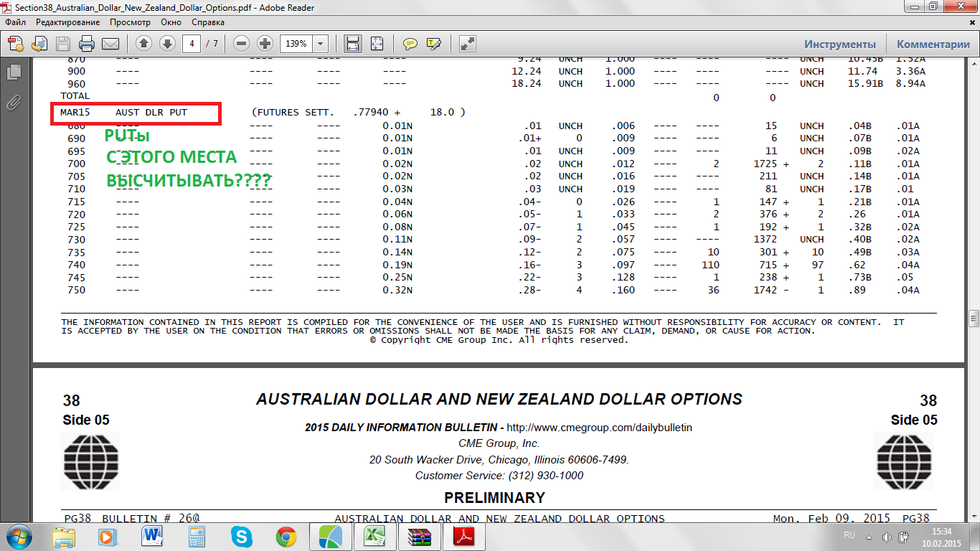Viewport: 980px width, 551px height.
Task: Open Calculator from taskbar
Action: click(197, 537)
